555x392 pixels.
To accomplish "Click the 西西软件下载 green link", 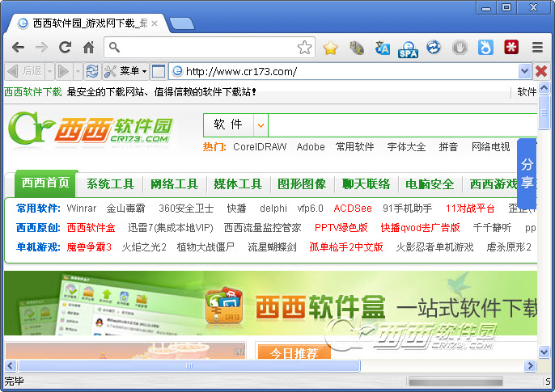I will click(x=33, y=92).
